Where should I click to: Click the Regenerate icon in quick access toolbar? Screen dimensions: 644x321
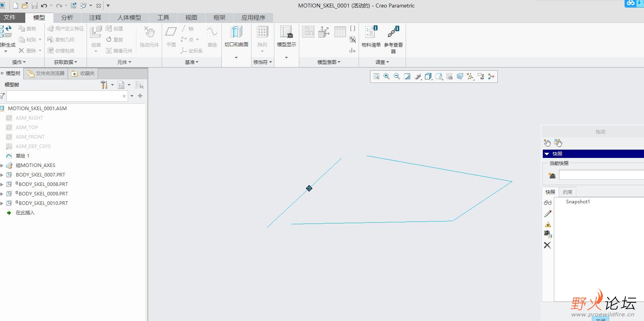point(74,6)
